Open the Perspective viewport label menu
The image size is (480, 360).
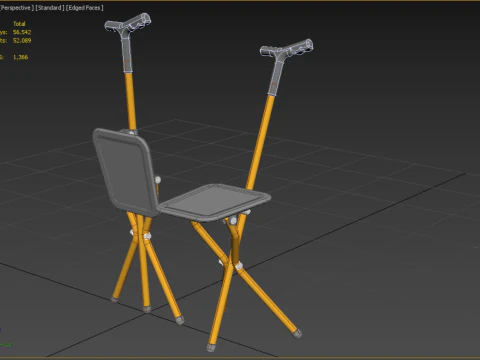[x=16, y=8]
